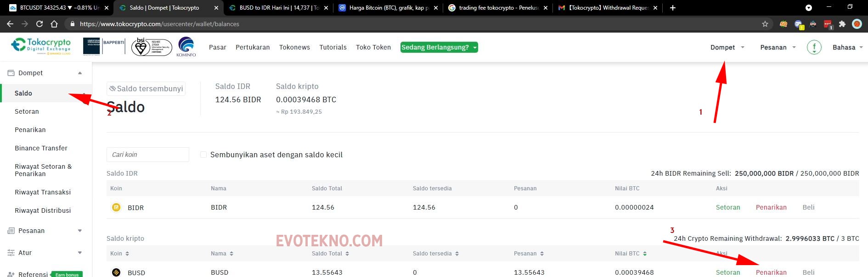Select Saldo in the sidebar
Viewport: 868px width, 277px height.
coord(46,93)
